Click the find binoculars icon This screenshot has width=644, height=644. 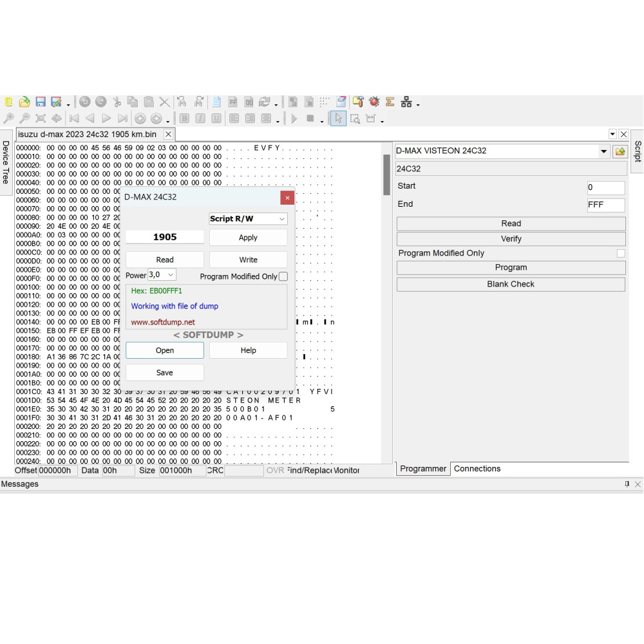(x=182, y=102)
